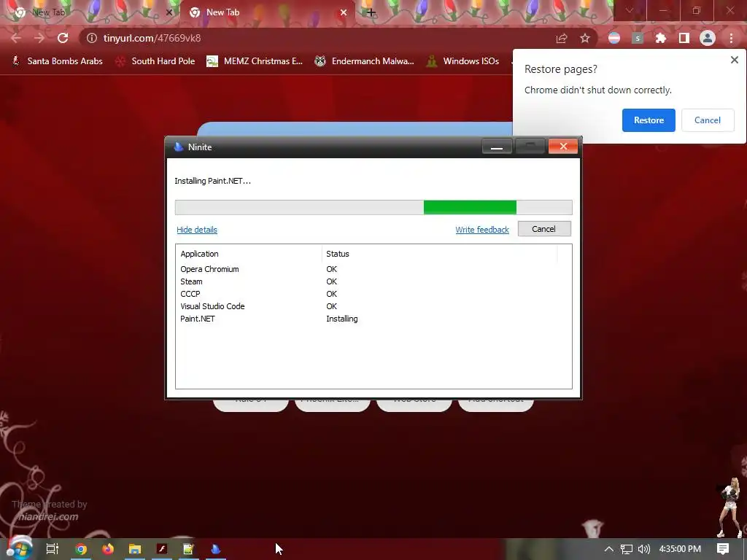This screenshot has height=560, width=747.
Task: Open South Hard Pole bookmark
Action: point(155,61)
